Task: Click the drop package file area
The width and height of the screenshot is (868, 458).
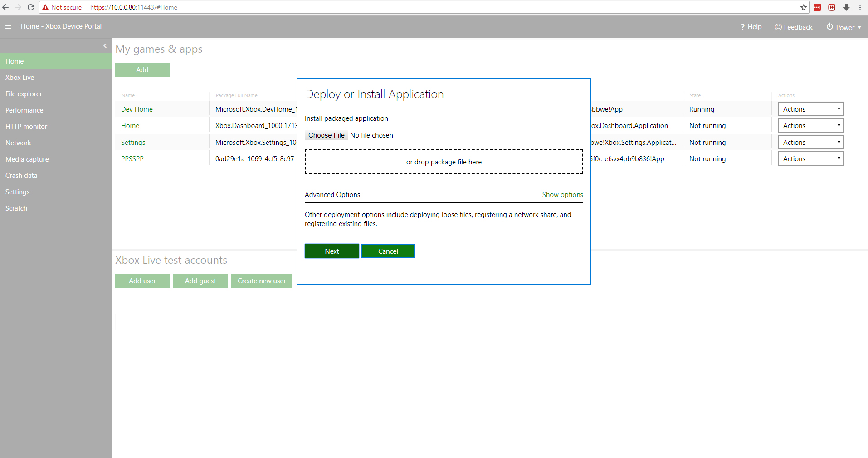Action: [x=444, y=162]
